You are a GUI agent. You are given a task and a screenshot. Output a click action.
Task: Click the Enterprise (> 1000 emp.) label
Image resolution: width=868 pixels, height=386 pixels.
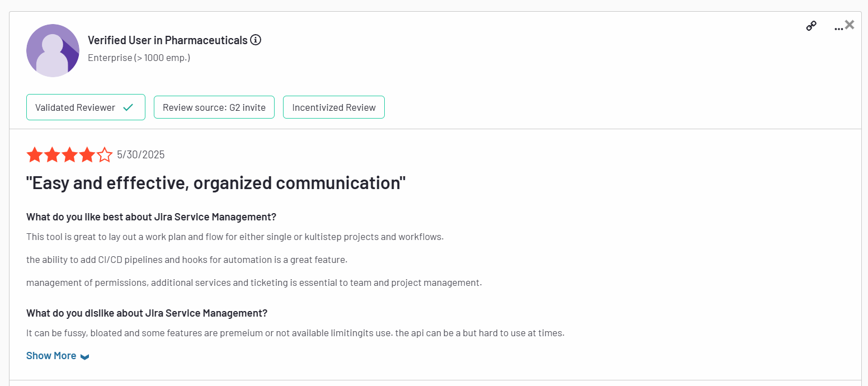tap(139, 58)
